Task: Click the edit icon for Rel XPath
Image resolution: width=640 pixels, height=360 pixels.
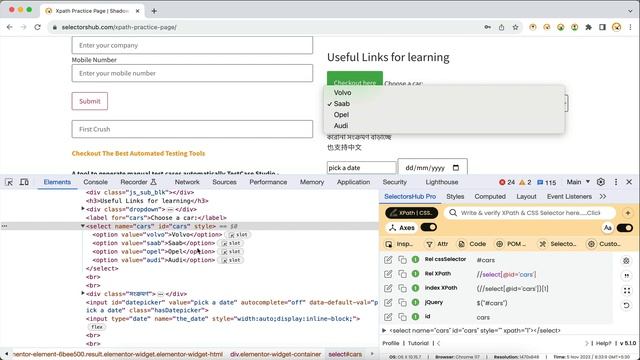Action: click(388, 274)
